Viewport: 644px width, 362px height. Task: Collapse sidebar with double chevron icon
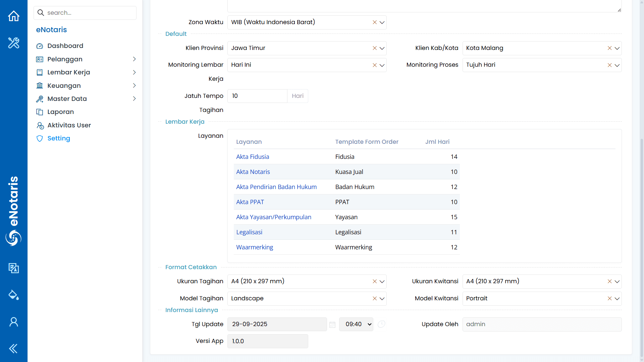13,349
